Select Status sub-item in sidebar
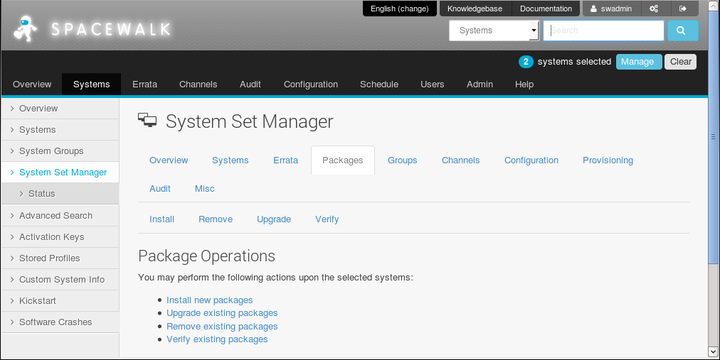Screen dimensions: 720x360 (60, 194)
